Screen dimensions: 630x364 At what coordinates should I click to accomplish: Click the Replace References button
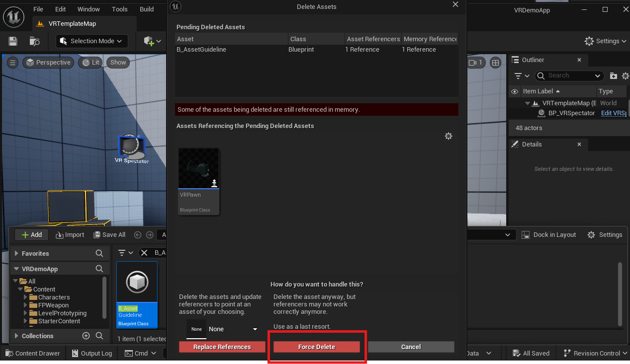(x=222, y=347)
